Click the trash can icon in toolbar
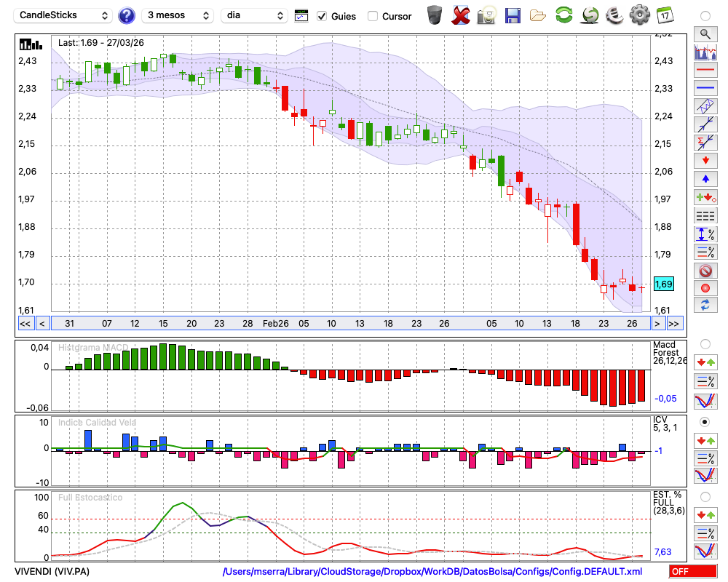This screenshot has height=582, width=728. point(435,15)
